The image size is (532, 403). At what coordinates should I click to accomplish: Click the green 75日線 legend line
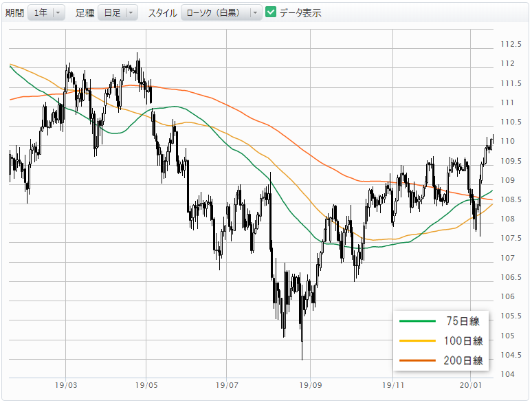point(417,321)
